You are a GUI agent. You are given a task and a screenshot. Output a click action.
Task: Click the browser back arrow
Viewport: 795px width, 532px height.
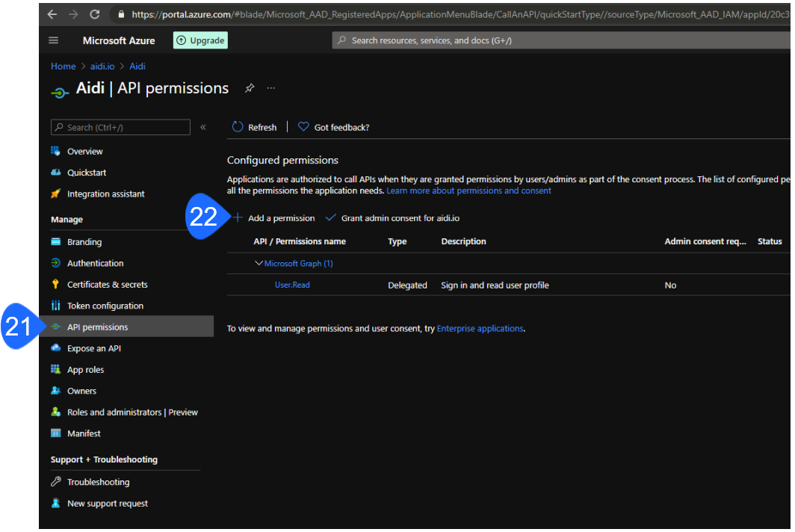(52, 14)
